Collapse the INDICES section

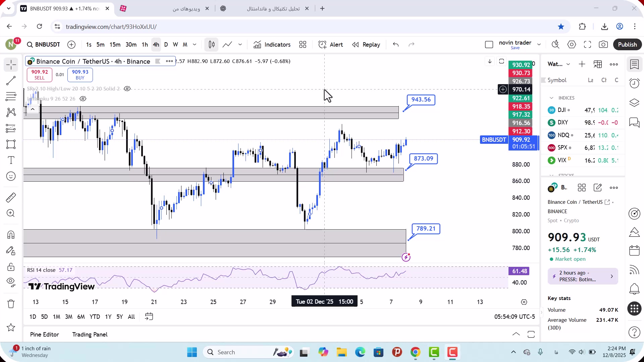tap(551, 98)
